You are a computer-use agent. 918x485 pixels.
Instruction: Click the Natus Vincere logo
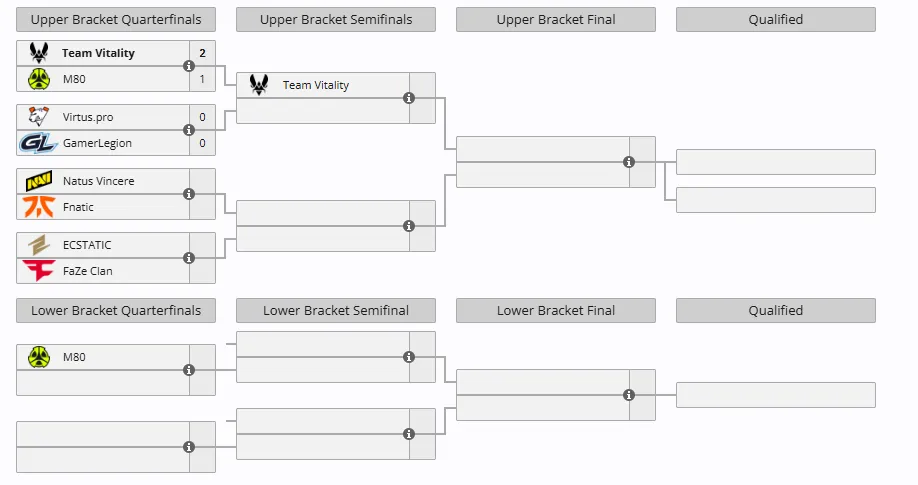[x=39, y=181]
